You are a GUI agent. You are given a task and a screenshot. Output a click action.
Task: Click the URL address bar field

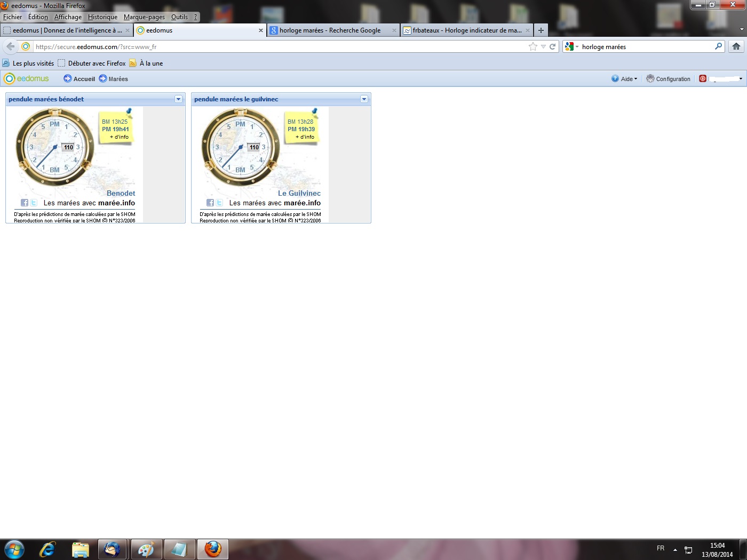pos(277,47)
